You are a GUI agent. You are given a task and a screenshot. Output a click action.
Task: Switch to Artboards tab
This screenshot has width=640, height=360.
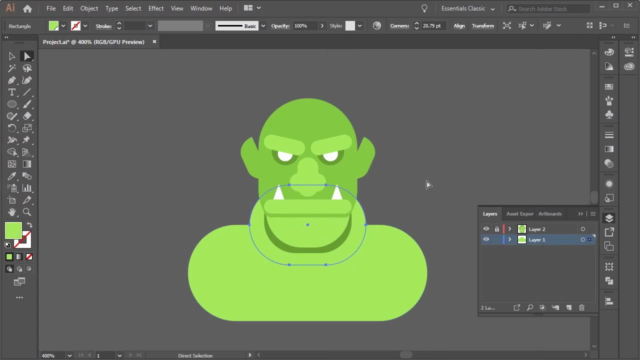[550, 214]
